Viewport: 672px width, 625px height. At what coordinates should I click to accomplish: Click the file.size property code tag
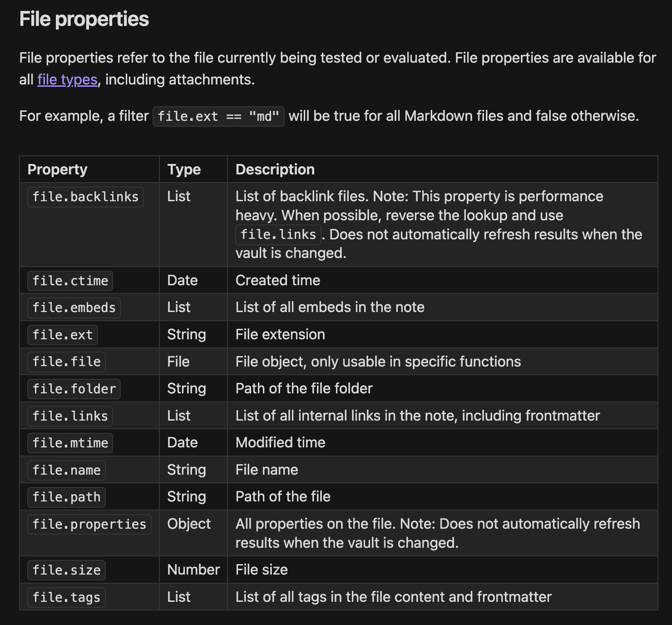click(x=67, y=570)
